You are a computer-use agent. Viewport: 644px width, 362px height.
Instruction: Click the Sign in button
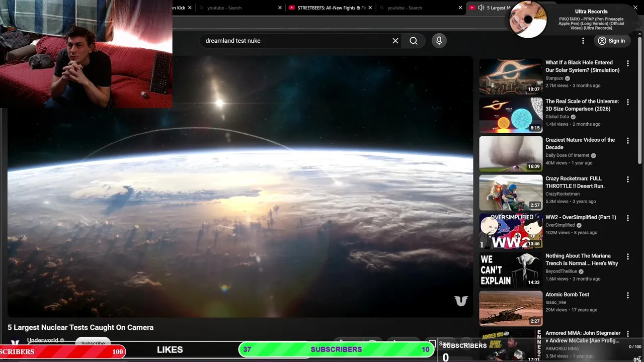(611, 41)
